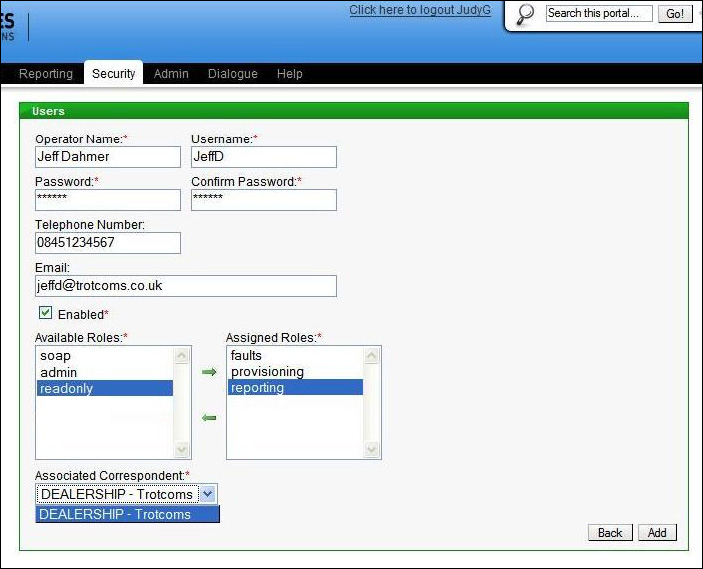Screen dimensions: 703x569
Task: Click the logout JudyG link
Action: tap(421, 10)
